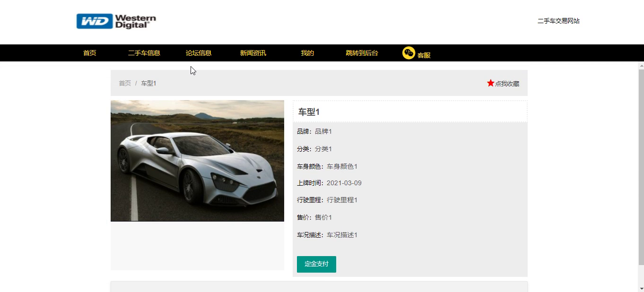Open the 首页 navigation menu item
This screenshot has width=644, height=292.
(x=90, y=53)
